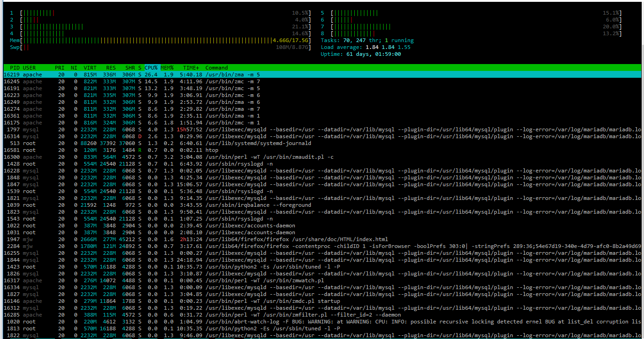Select the systemd-journald process row

pos(322,143)
